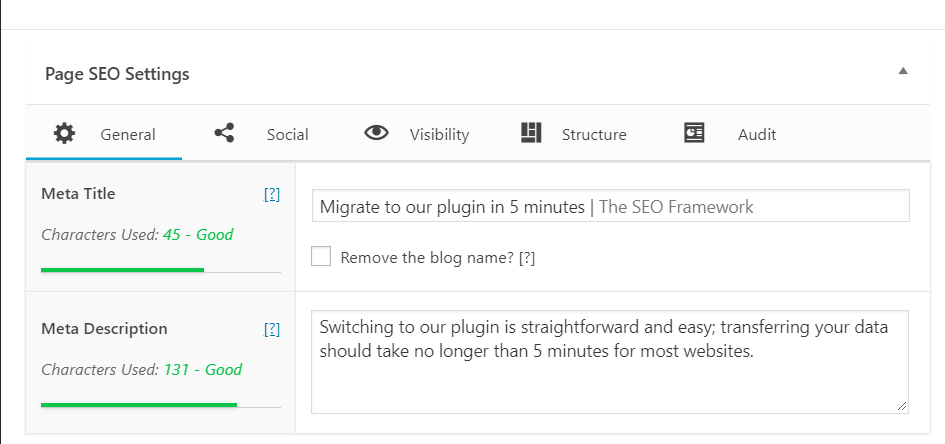
Task: Click the Meta Description textarea resize handle
Action: pyautogui.click(x=901, y=406)
